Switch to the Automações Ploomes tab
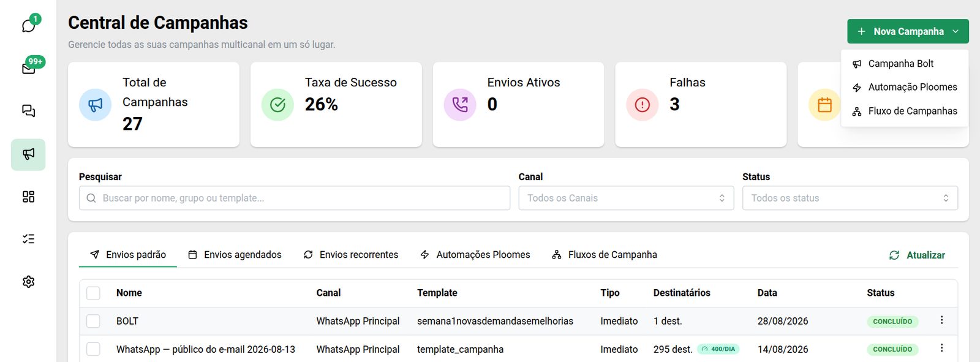The height and width of the screenshot is (362, 980). 475,255
